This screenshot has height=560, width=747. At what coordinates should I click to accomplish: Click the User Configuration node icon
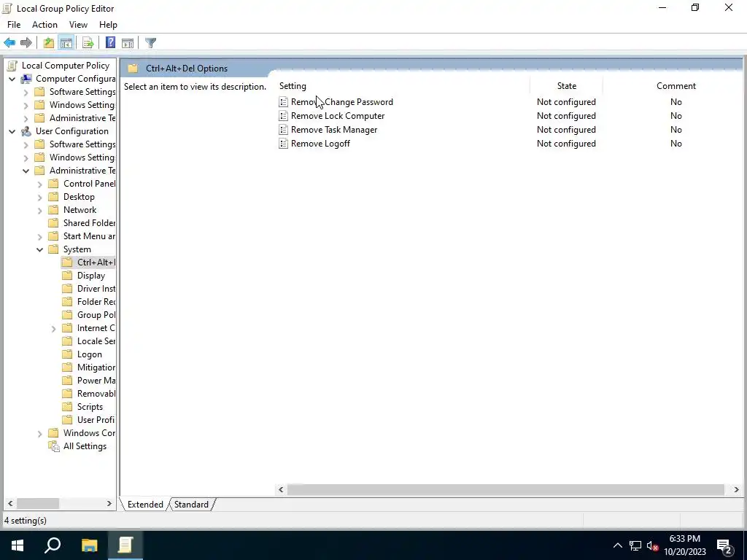27,131
